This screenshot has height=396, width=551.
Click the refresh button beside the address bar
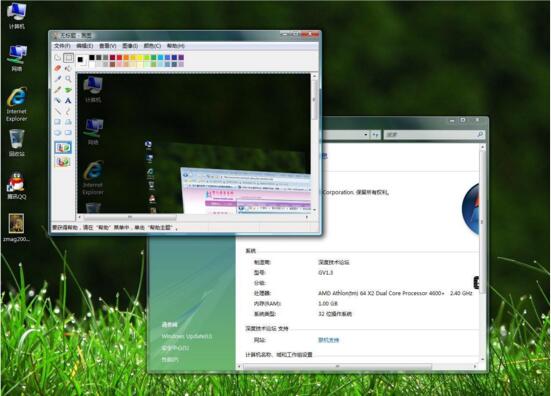click(x=376, y=135)
